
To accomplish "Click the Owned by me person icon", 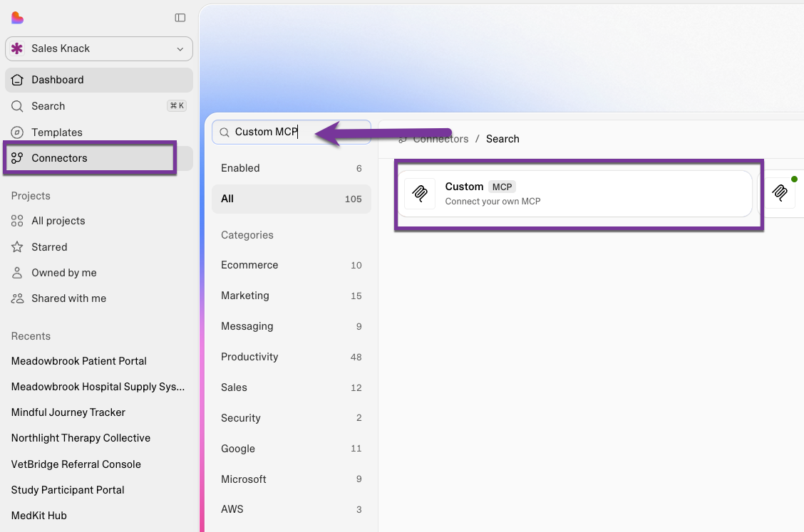I will 17,273.
